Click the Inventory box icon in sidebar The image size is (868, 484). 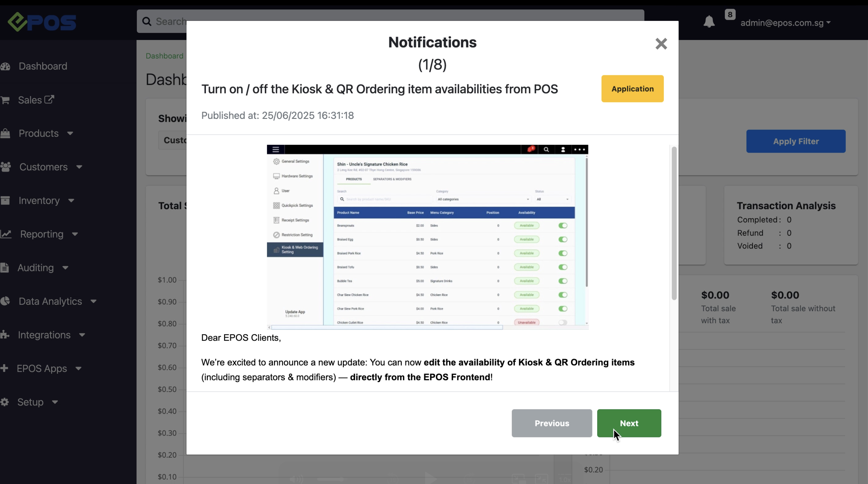[x=5, y=200]
